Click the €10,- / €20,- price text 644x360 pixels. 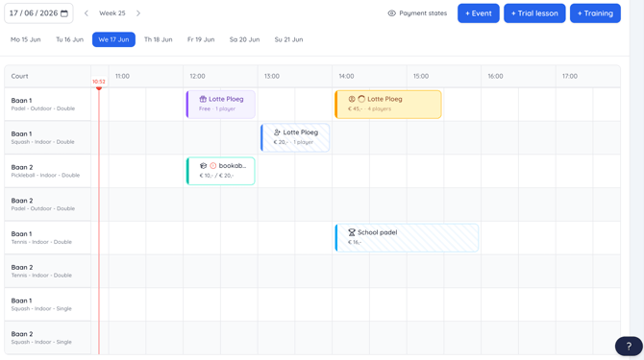pyautogui.click(x=216, y=176)
